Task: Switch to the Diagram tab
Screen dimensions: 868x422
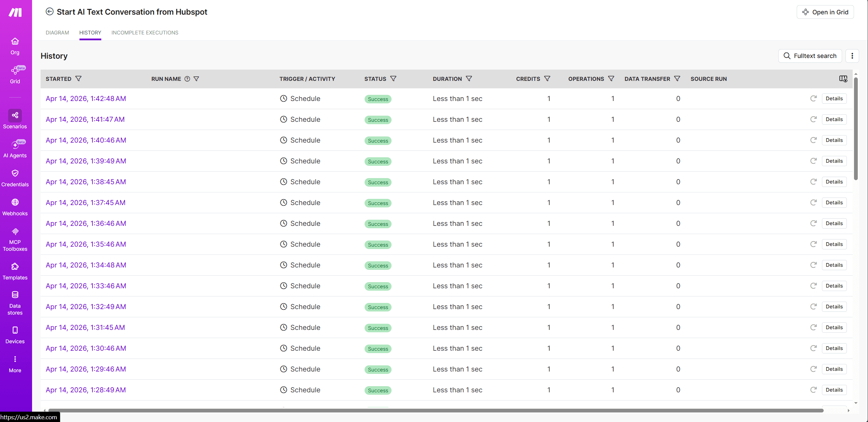Action: tap(57, 33)
